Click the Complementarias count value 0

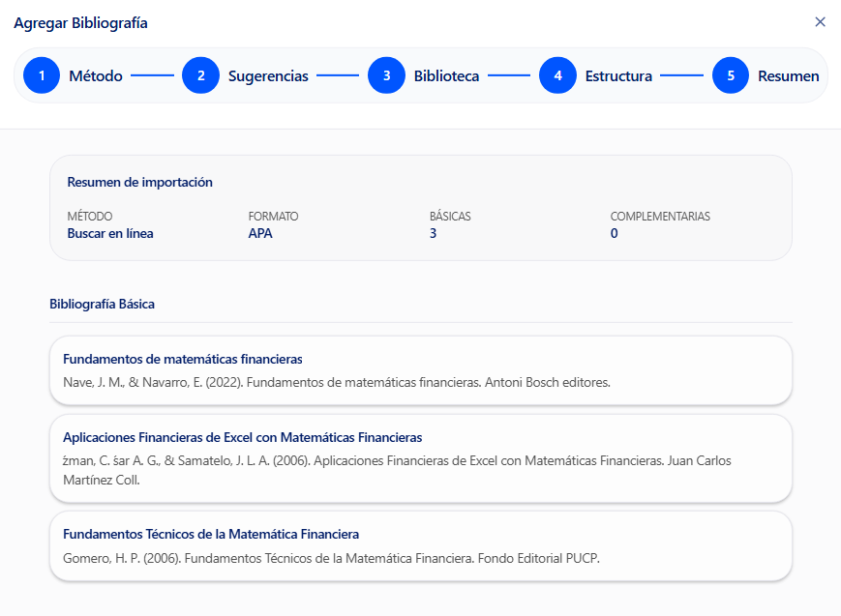(x=614, y=233)
